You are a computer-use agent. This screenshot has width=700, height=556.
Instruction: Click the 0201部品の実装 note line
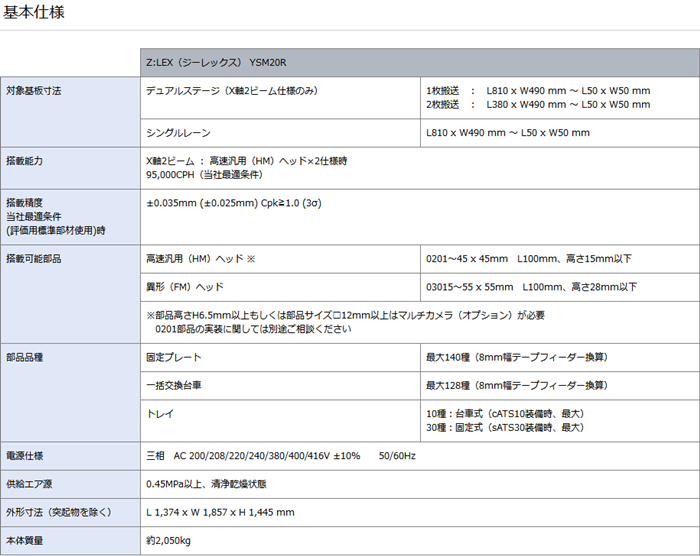[253, 329]
